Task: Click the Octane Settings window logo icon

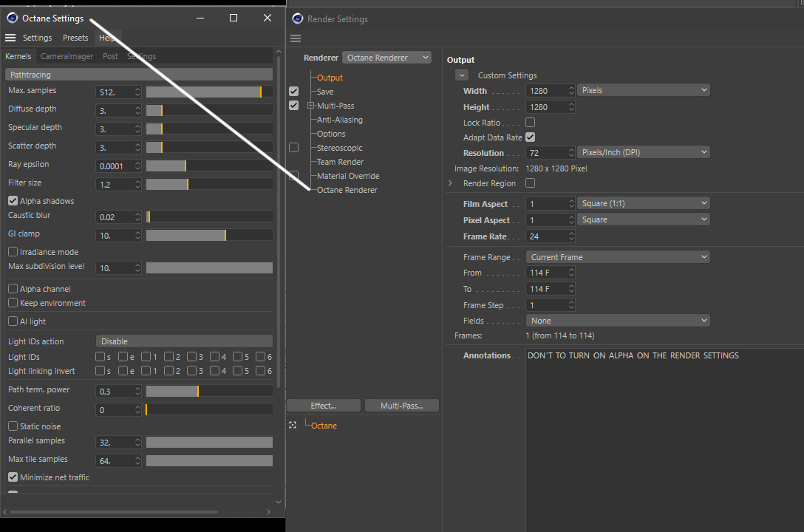Action: [x=13, y=18]
